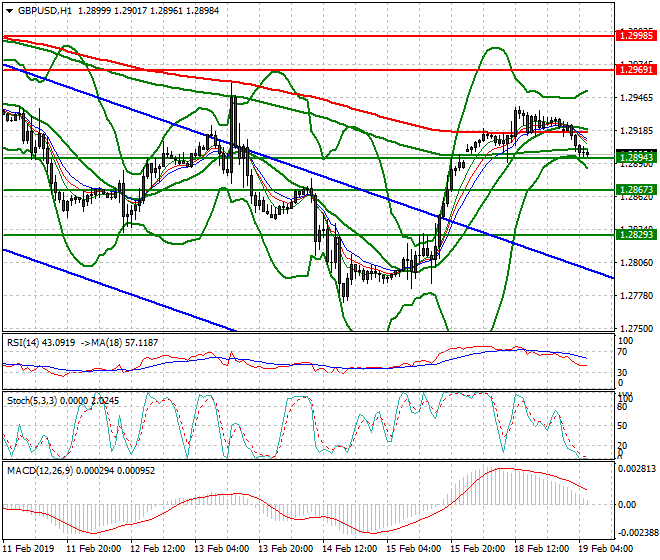Click the GBPUSD,H1 chart title text
Image resolution: width=660 pixels, height=560 pixels.
click(44, 11)
